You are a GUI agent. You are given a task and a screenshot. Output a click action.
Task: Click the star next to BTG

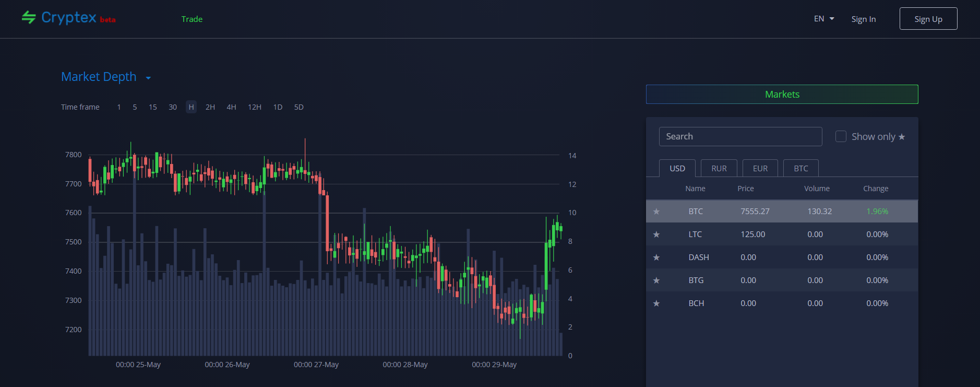pos(656,280)
